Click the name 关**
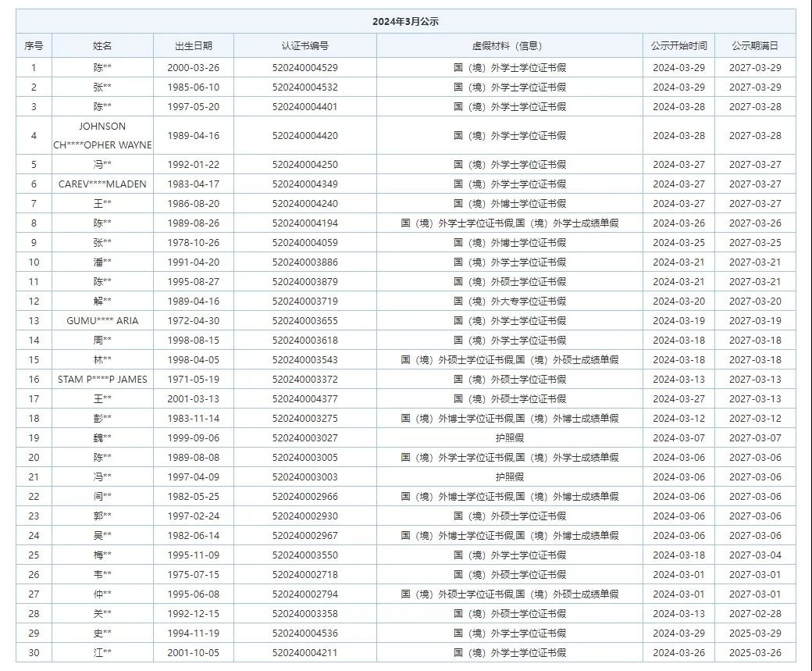Viewport: 812px width, 671px height. [102, 613]
